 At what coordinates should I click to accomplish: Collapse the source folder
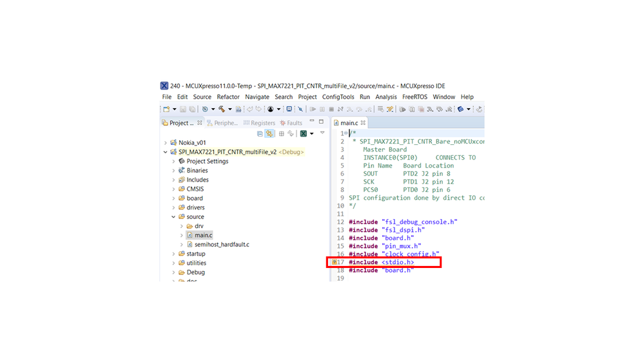tap(174, 216)
